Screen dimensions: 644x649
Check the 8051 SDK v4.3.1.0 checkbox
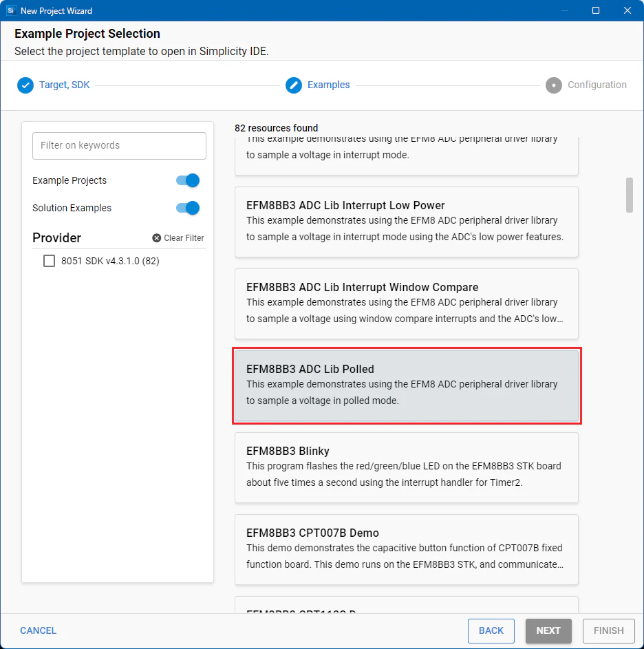click(x=50, y=261)
